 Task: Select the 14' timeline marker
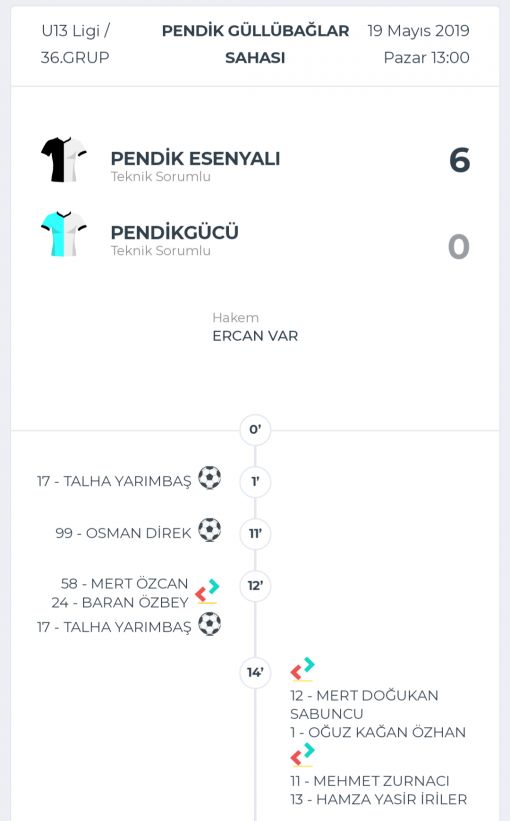coord(255,672)
